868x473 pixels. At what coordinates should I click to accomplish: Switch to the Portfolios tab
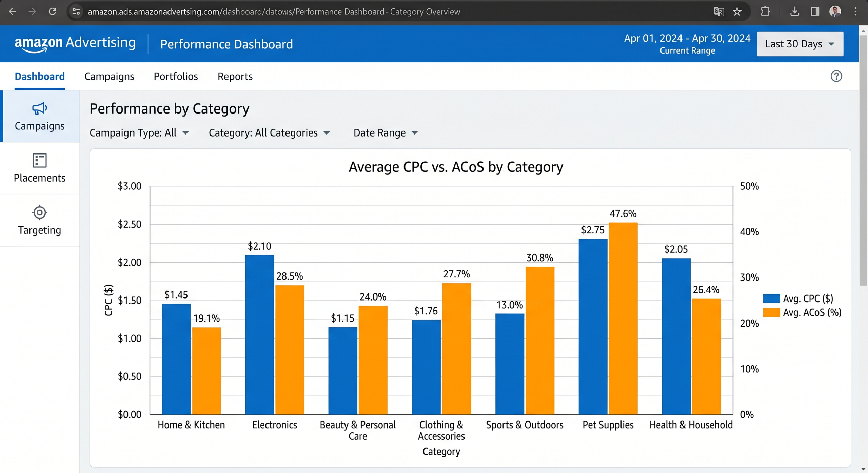point(176,76)
